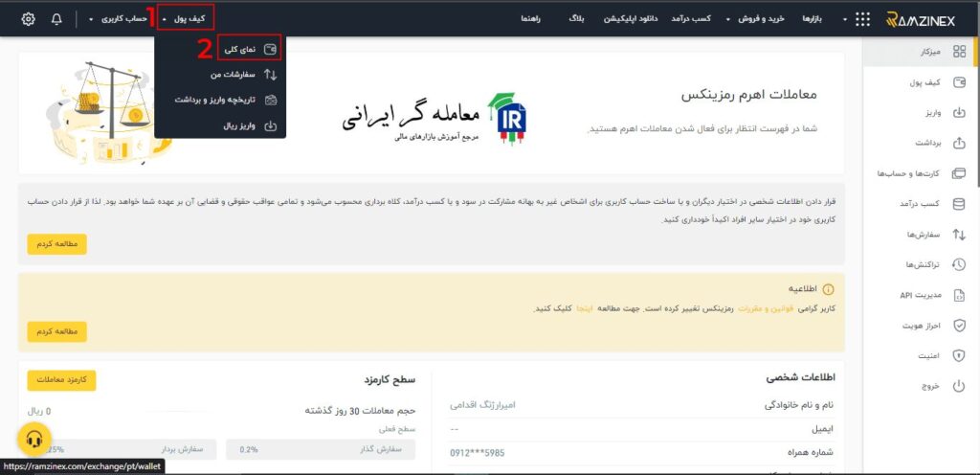The width and height of the screenshot is (980, 475).
Task: Click the icon beside تاریخچه واریز و برداشت
Action: [x=270, y=100]
